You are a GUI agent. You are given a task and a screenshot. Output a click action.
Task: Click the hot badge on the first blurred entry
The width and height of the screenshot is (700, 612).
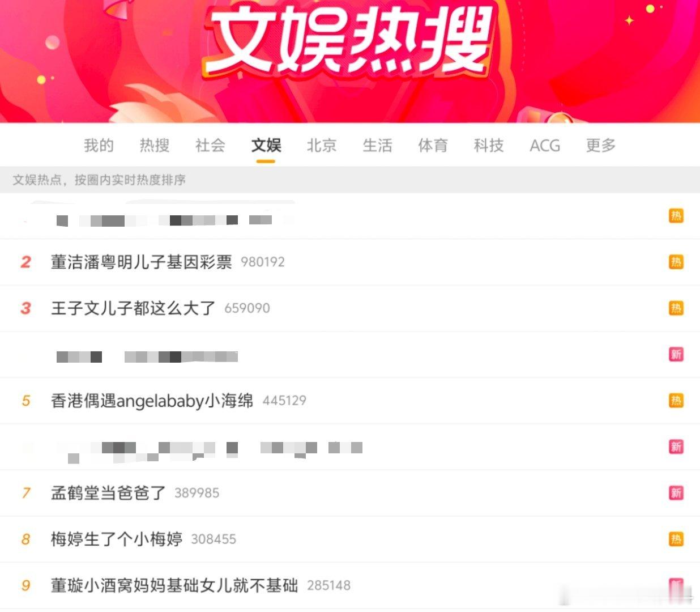click(x=676, y=216)
